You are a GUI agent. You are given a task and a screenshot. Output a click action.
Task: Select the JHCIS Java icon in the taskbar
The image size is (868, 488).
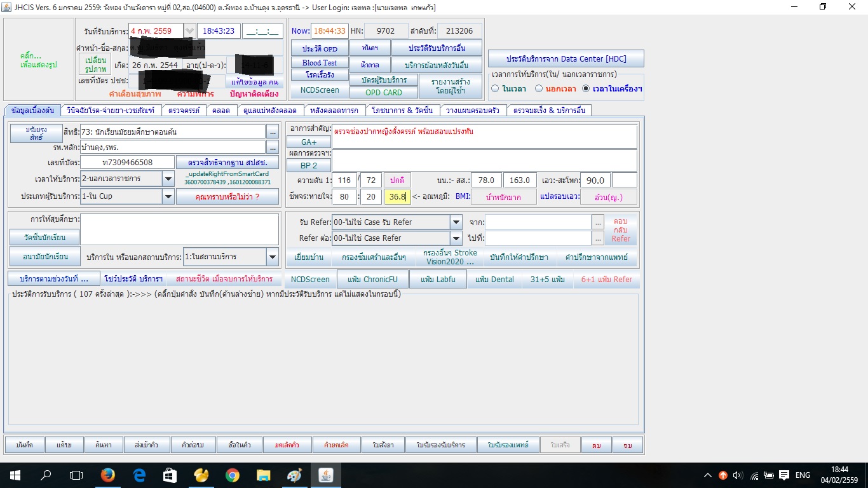(326, 475)
